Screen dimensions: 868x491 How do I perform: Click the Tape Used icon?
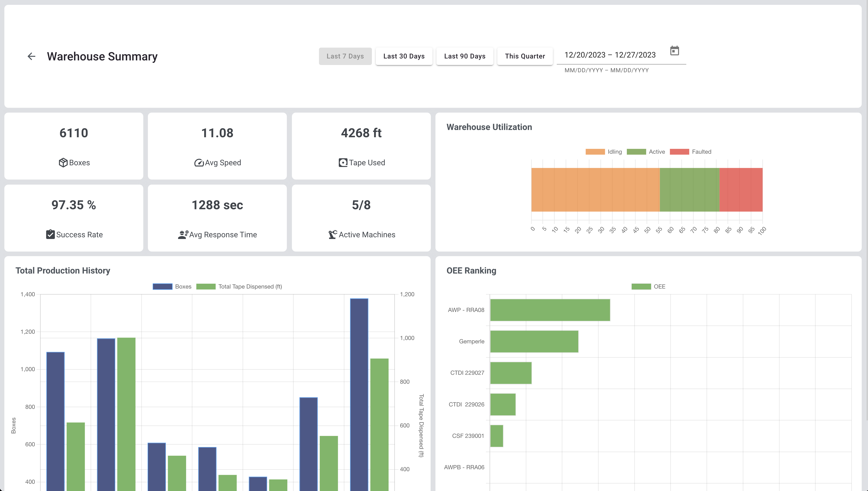[343, 163]
